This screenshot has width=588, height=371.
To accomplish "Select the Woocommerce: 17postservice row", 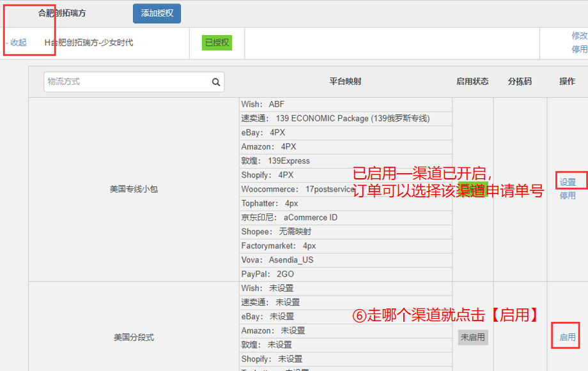I will (x=346, y=189).
